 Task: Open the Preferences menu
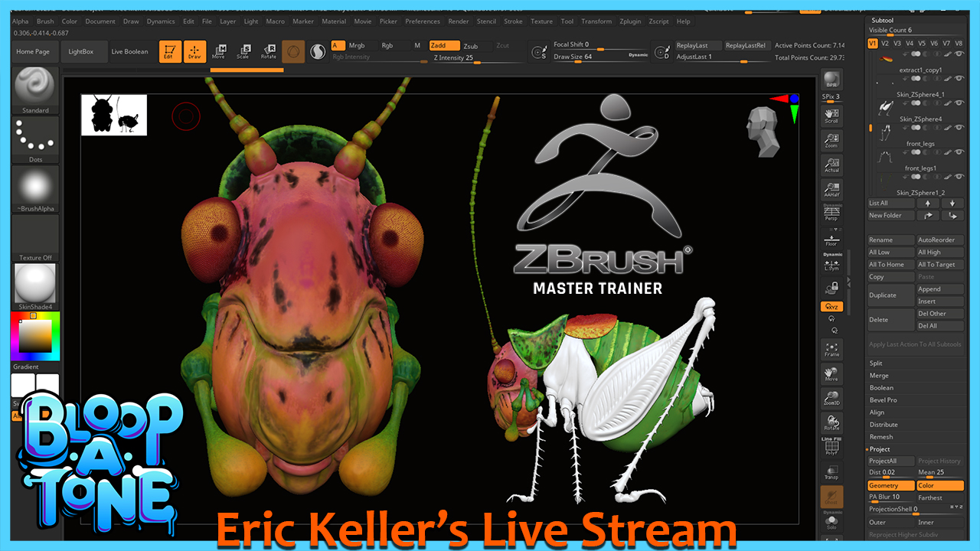tap(423, 21)
